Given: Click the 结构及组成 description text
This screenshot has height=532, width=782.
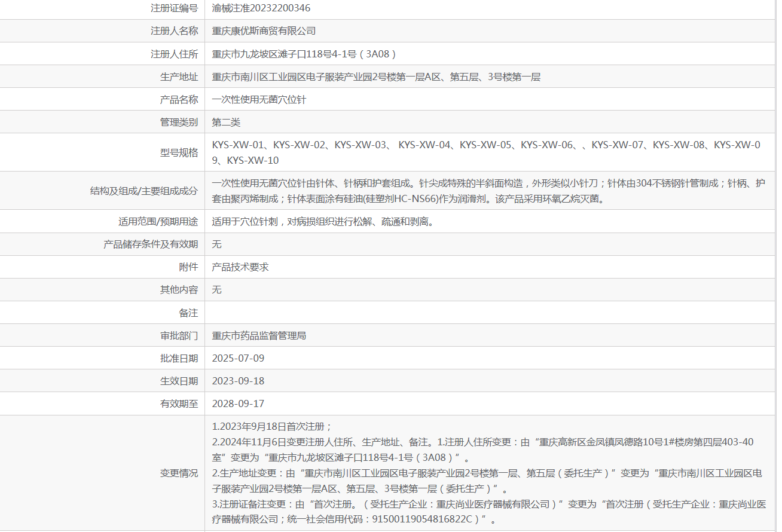Looking at the screenshot, I should pyautogui.click(x=488, y=191).
